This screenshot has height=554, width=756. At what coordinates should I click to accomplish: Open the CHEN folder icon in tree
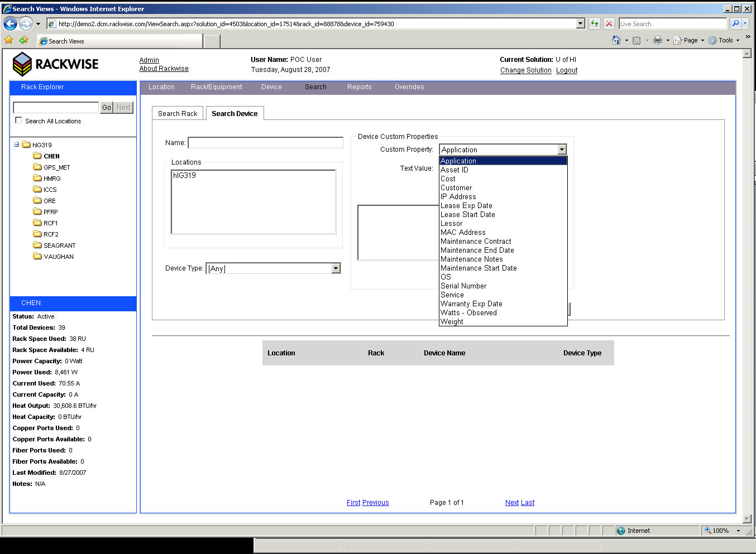(37, 156)
